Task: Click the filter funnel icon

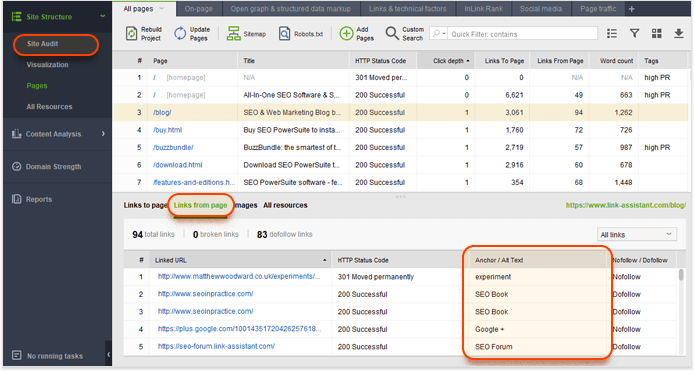Action: click(634, 34)
